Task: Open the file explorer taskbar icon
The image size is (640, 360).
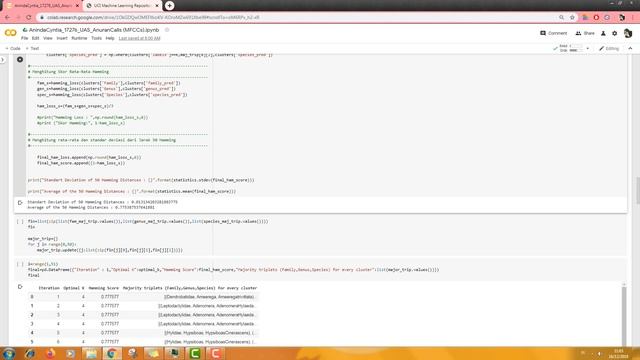Action: (x=91, y=353)
